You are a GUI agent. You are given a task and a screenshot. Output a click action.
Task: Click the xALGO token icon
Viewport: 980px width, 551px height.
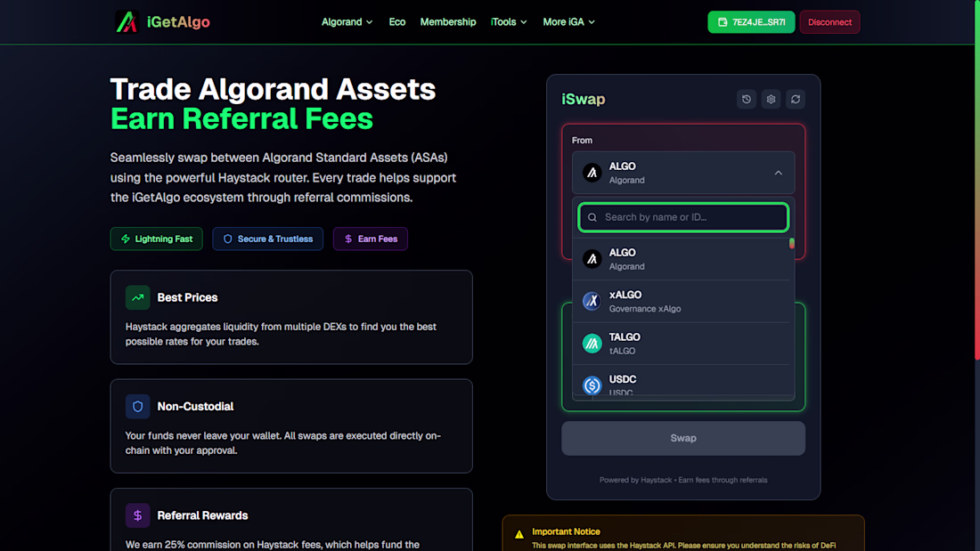592,301
